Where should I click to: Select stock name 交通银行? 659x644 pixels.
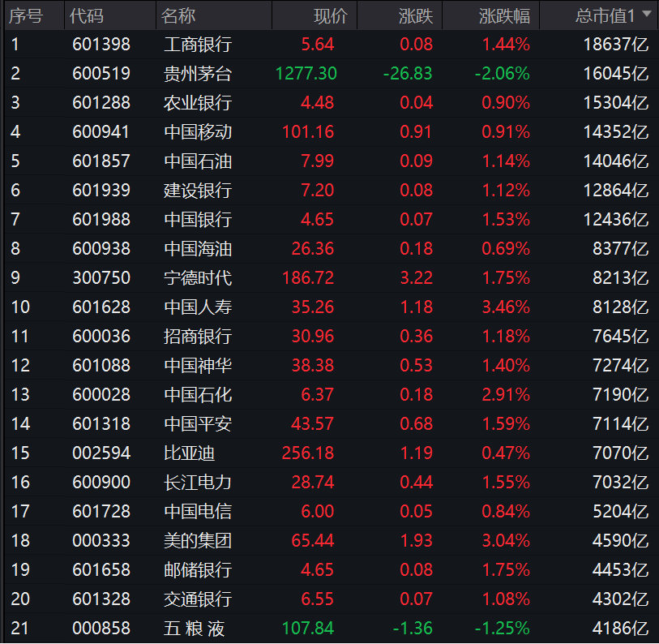(x=198, y=599)
